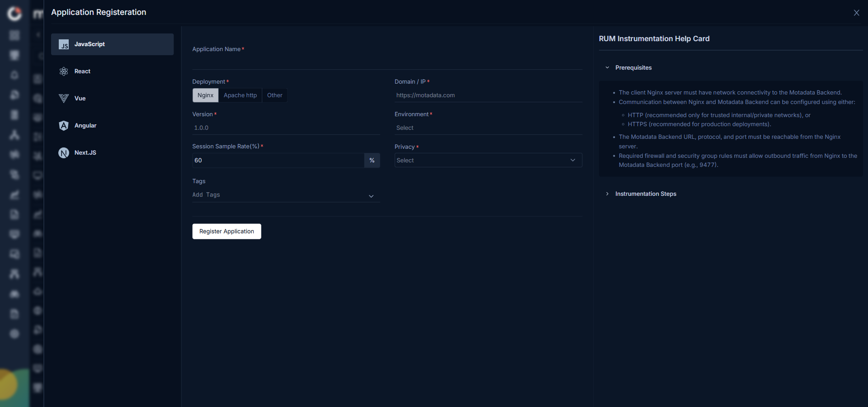Open the Privacy dropdown
This screenshot has width=868, height=407.
point(488,160)
